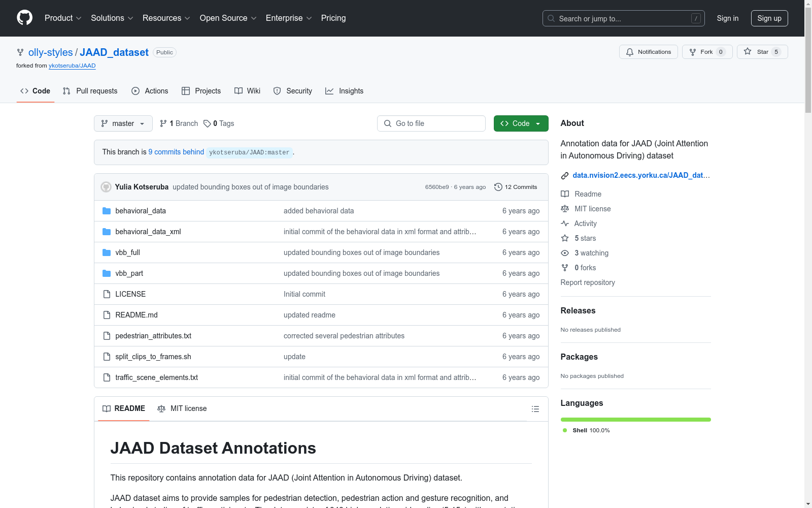The image size is (812, 508).
Task: Open the vbb_full folder icon
Action: (107, 252)
